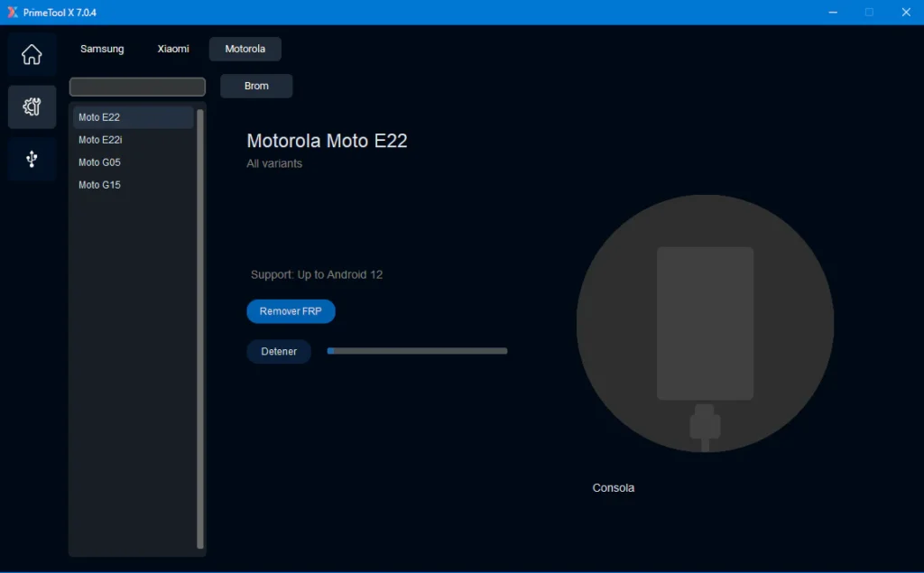
Task: Select the Brom mode tab
Action: pyautogui.click(x=256, y=86)
